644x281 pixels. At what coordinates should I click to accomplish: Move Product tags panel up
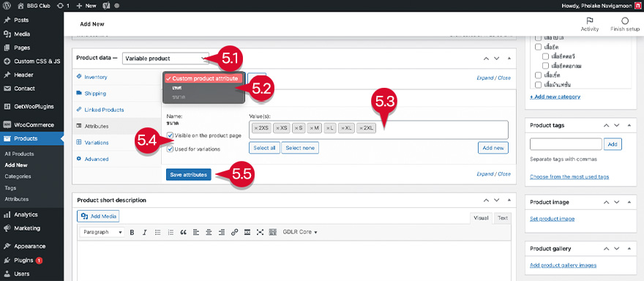(x=606, y=125)
